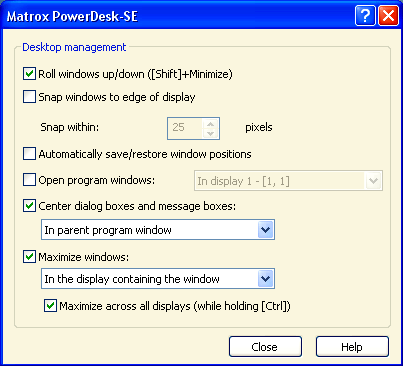This screenshot has height=366, width=403.
Task: Enable Snap windows to edge of display
Action: click(29, 97)
